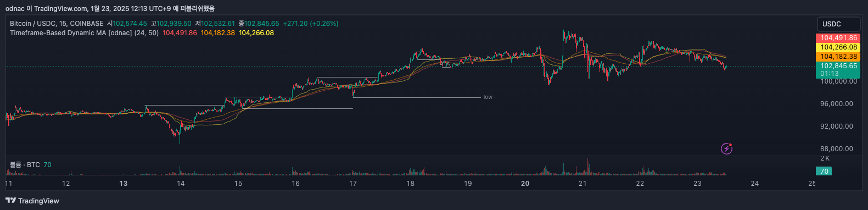This screenshot has height=210, width=868.
Task: Click the 2K volume axis tick
Action: pos(825,158)
